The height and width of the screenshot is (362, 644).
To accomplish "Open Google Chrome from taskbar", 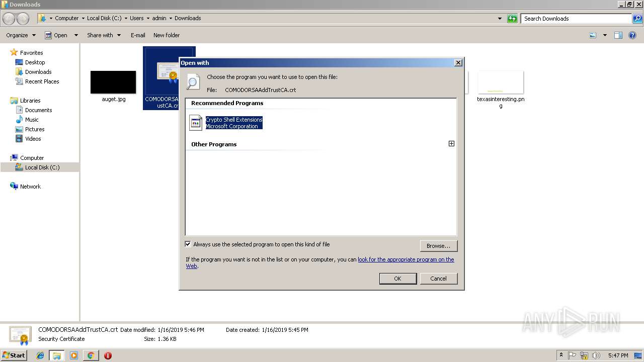I will pos(91,355).
